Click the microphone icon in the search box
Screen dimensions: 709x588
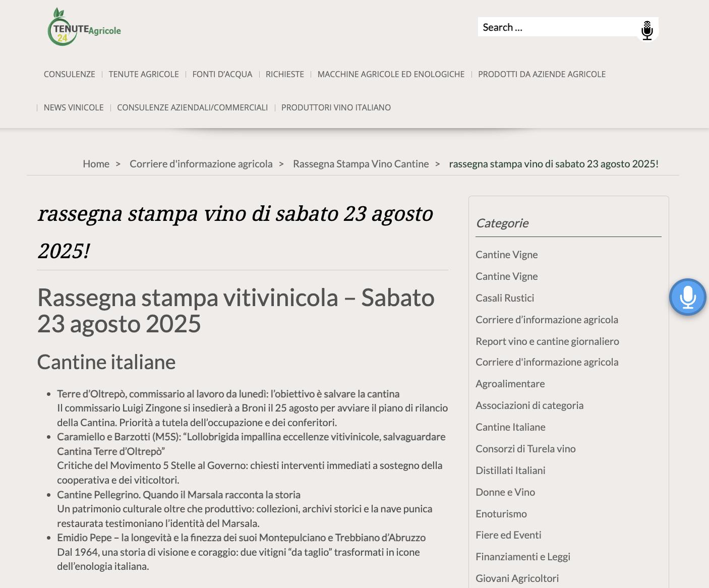point(647,30)
